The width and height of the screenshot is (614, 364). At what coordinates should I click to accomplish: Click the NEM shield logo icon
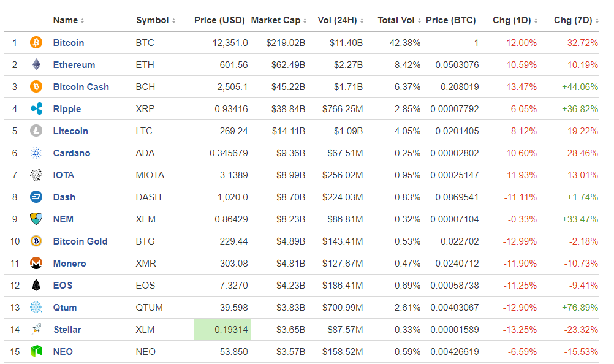coord(36,219)
